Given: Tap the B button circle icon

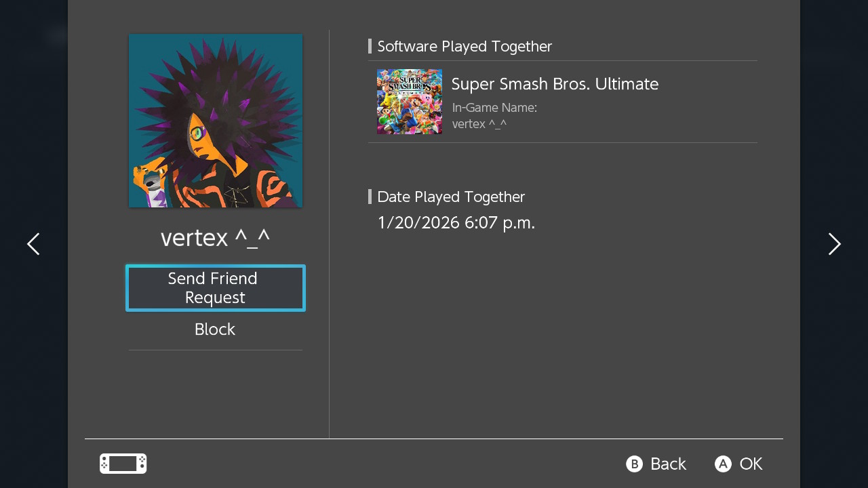Looking at the screenshot, I should (x=634, y=464).
